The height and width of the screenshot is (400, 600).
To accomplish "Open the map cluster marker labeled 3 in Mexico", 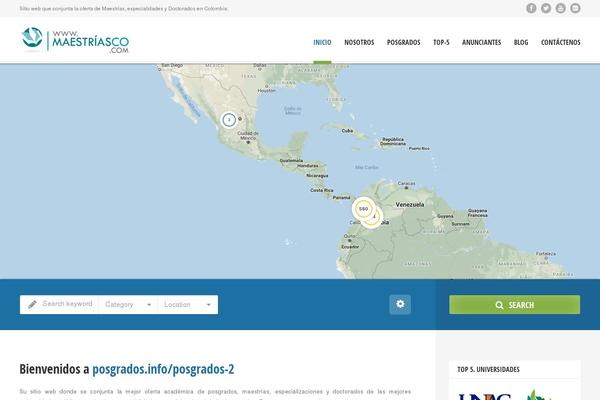I will [229, 120].
